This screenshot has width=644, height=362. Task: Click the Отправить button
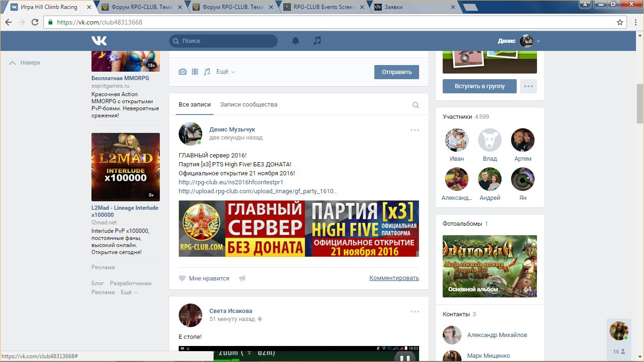click(x=396, y=72)
